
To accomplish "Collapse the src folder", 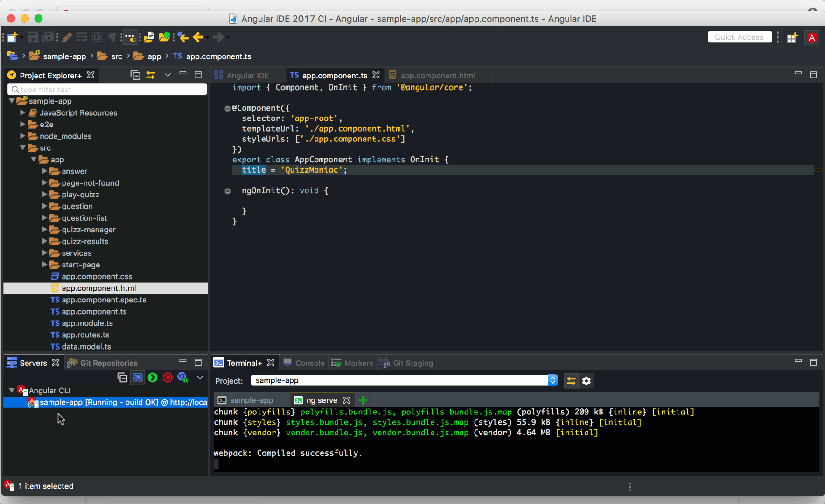I will [22, 147].
